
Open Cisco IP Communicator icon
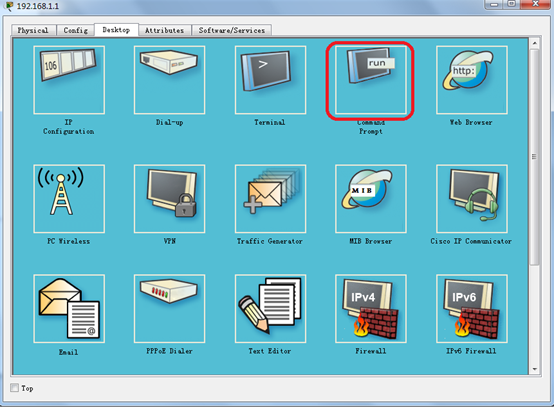(472, 199)
